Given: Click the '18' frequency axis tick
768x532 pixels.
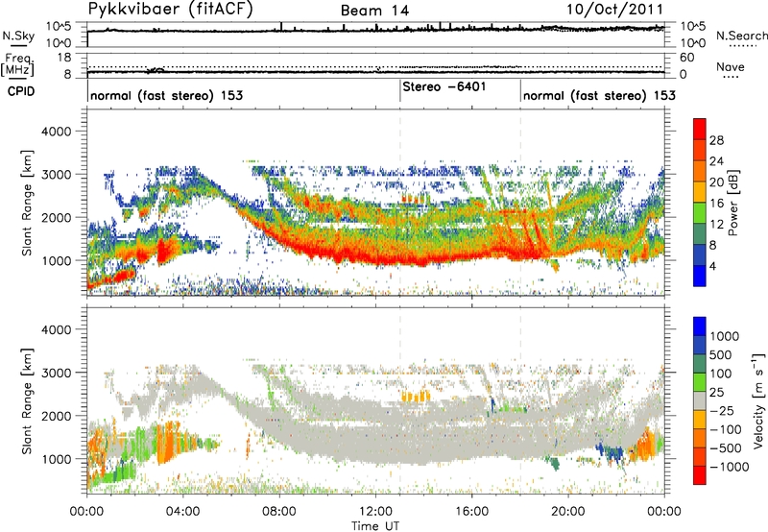Looking at the screenshot, I should (x=63, y=58).
